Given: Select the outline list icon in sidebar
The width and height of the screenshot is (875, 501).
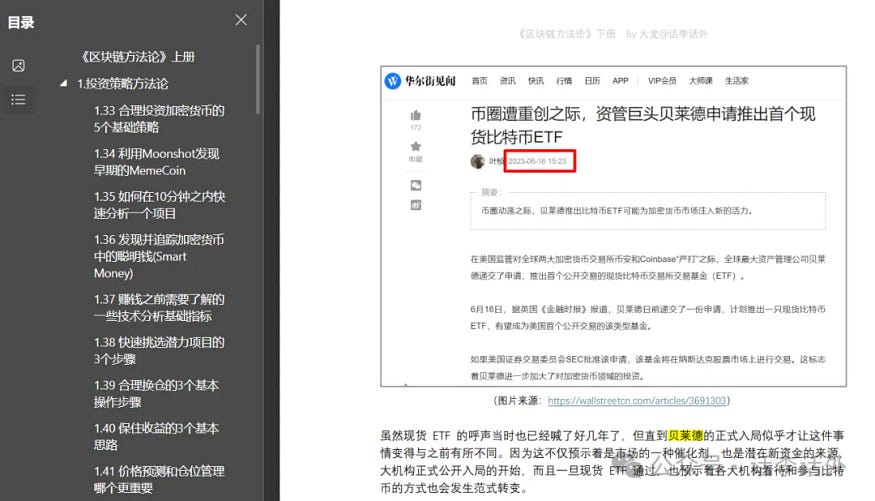Looking at the screenshot, I should coord(18,100).
